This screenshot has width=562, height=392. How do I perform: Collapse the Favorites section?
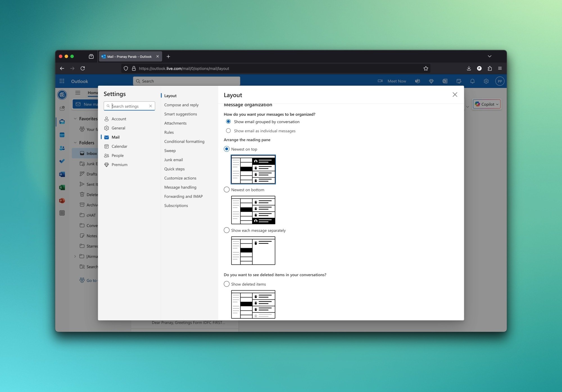click(75, 119)
